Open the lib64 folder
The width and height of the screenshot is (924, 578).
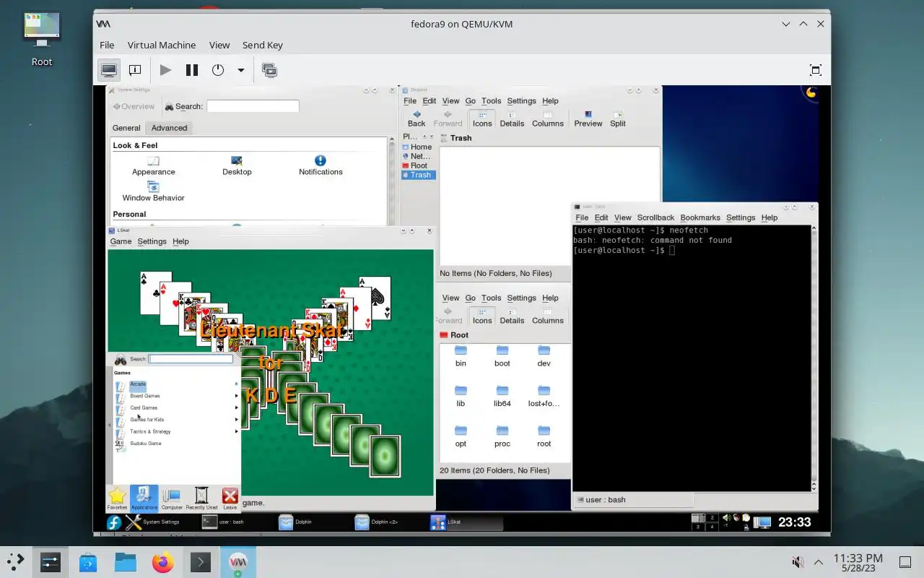pyautogui.click(x=502, y=397)
